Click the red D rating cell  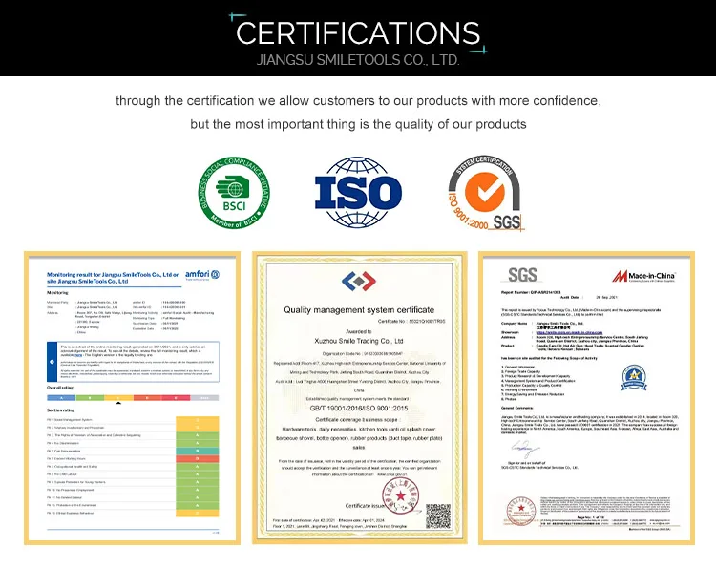(x=198, y=458)
